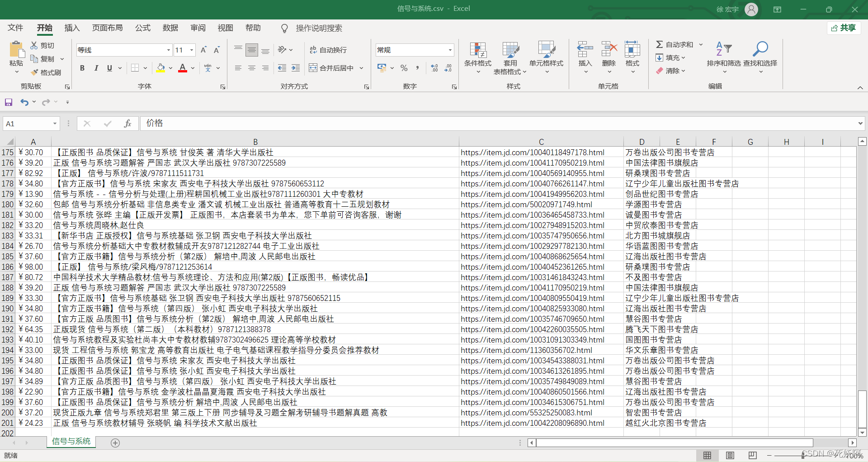Click the Cut scissors icon
The width and height of the screenshot is (868, 462).
coord(34,45)
